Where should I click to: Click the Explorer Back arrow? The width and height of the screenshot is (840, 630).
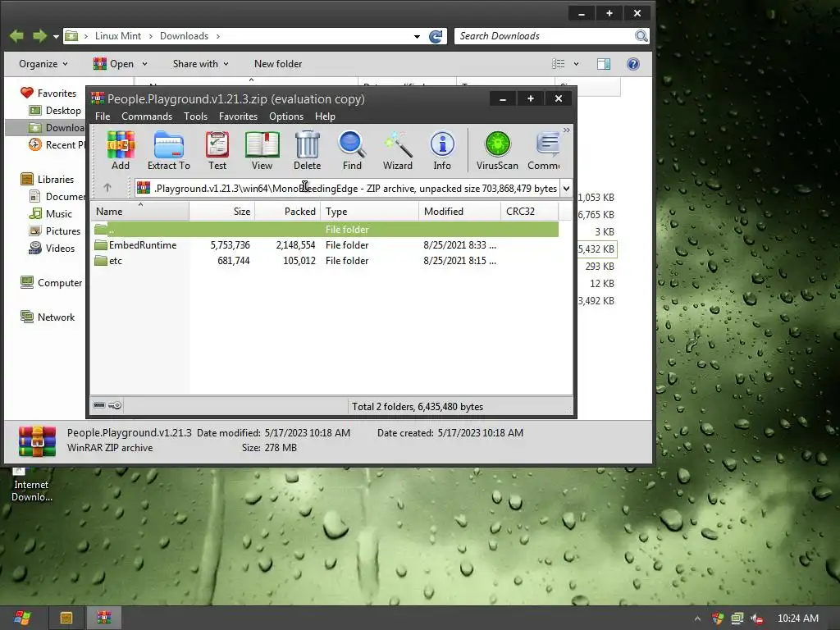pos(16,36)
